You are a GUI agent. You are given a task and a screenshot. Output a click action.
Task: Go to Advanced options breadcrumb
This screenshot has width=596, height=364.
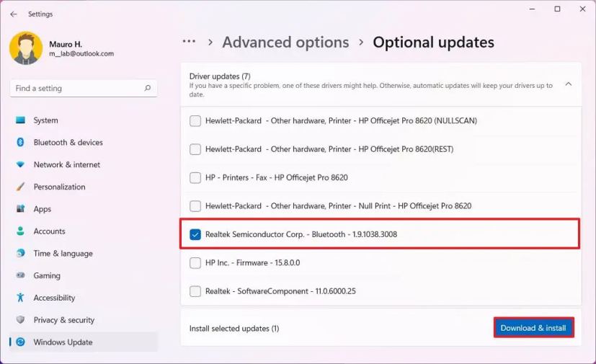[285, 43]
